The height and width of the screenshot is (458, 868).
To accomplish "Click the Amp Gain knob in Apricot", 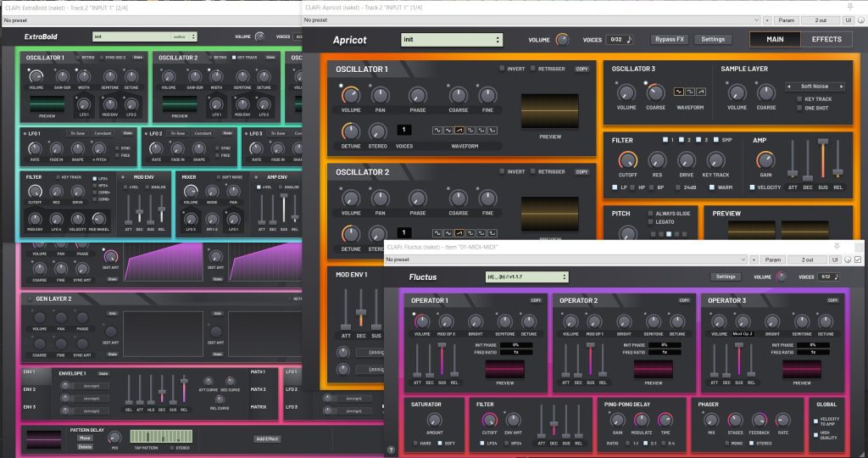I will [765, 160].
